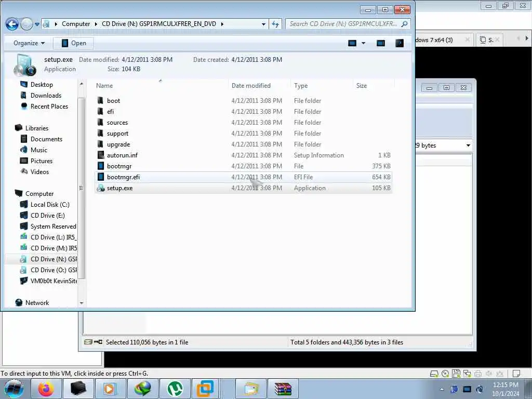Screen dimensions: 532x399
Task: Click the navigation pane scroll-down arrow
Action: point(82,303)
